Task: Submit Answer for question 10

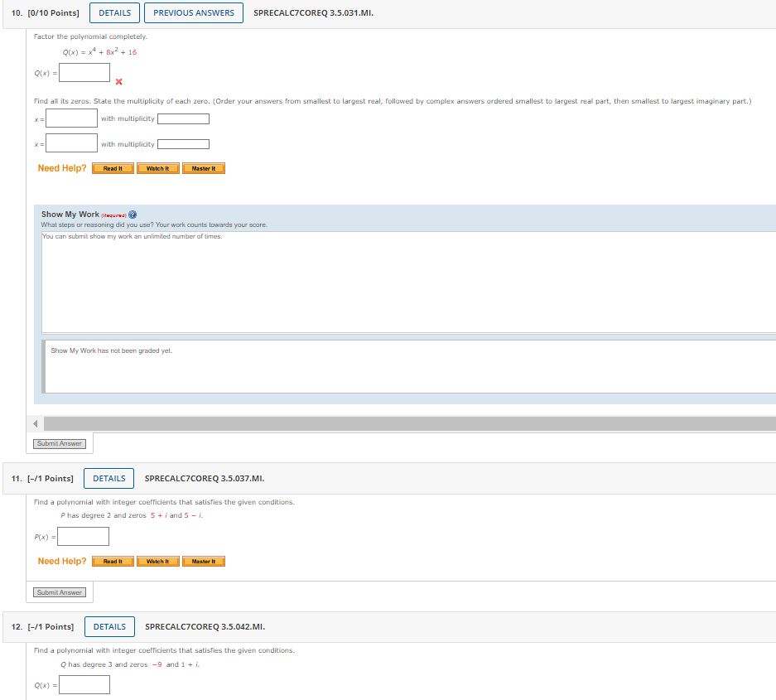Action: 59,443
